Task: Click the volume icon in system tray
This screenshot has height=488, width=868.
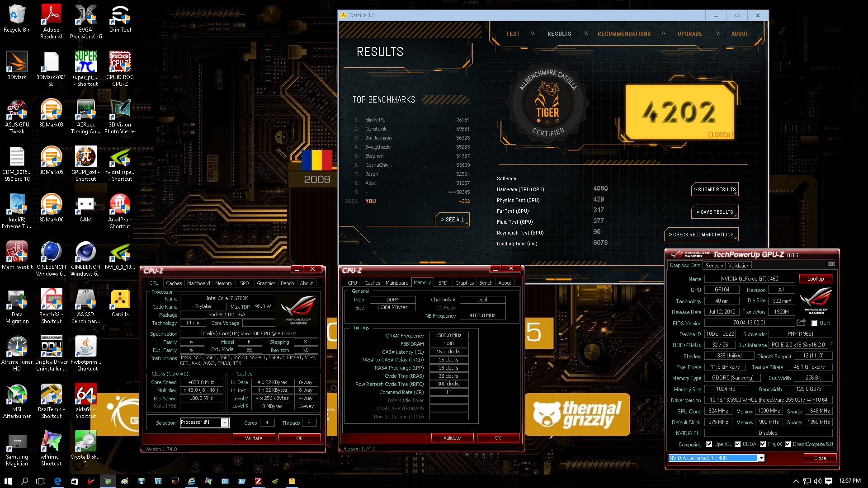Action: click(818, 481)
